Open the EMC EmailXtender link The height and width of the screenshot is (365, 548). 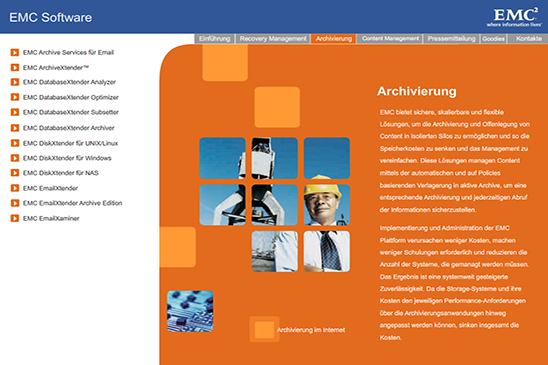click(x=50, y=188)
